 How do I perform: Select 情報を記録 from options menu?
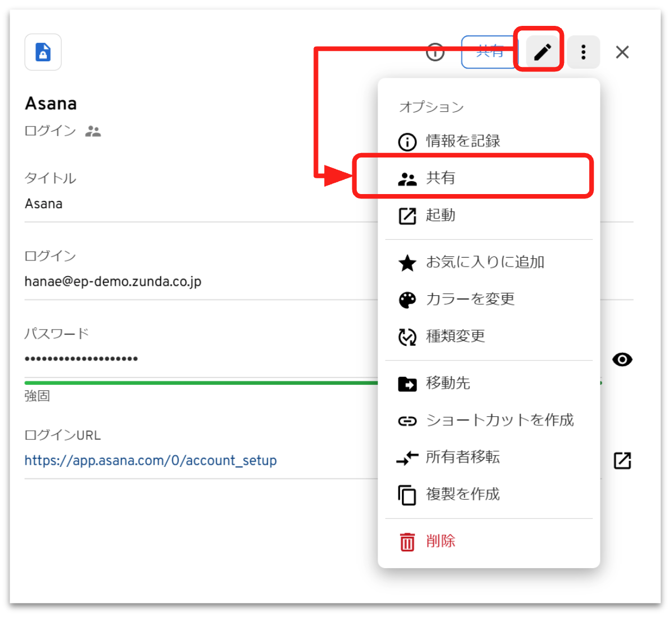pos(489,141)
